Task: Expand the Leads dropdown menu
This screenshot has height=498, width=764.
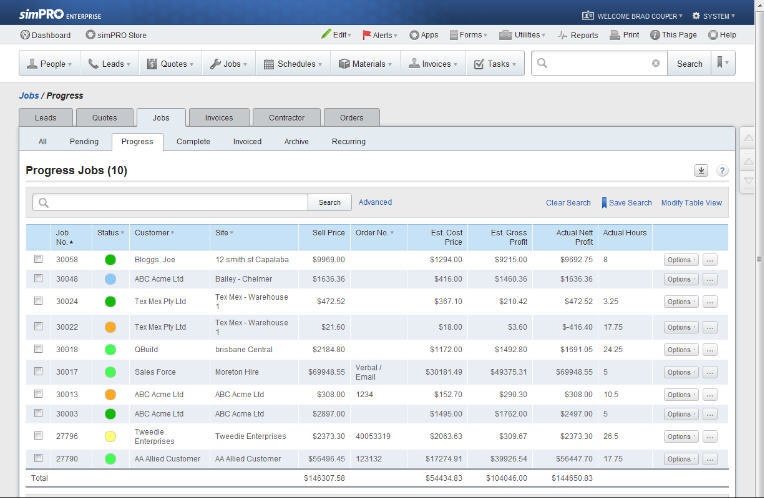Action: [109, 63]
